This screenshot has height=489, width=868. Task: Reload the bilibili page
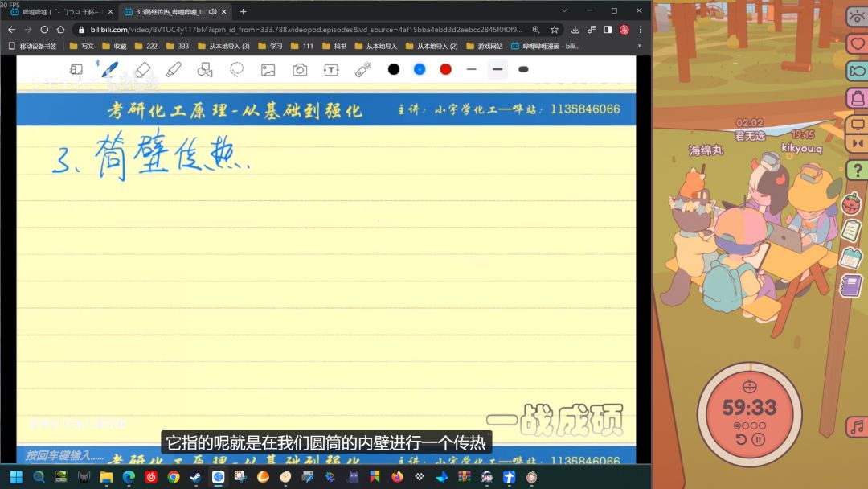pyautogui.click(x=44, y=29)
